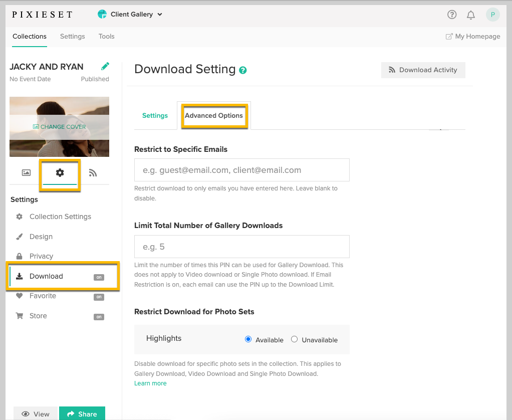The width and height of the screenshot is (512, 420).
Task: Toggle the Favorite on badge
Action: point(99,297)
